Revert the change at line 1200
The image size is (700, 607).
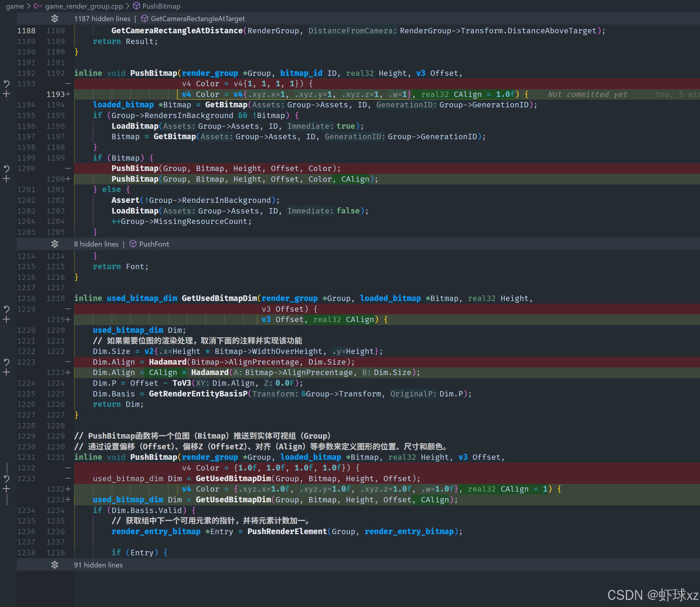[7, 168]
